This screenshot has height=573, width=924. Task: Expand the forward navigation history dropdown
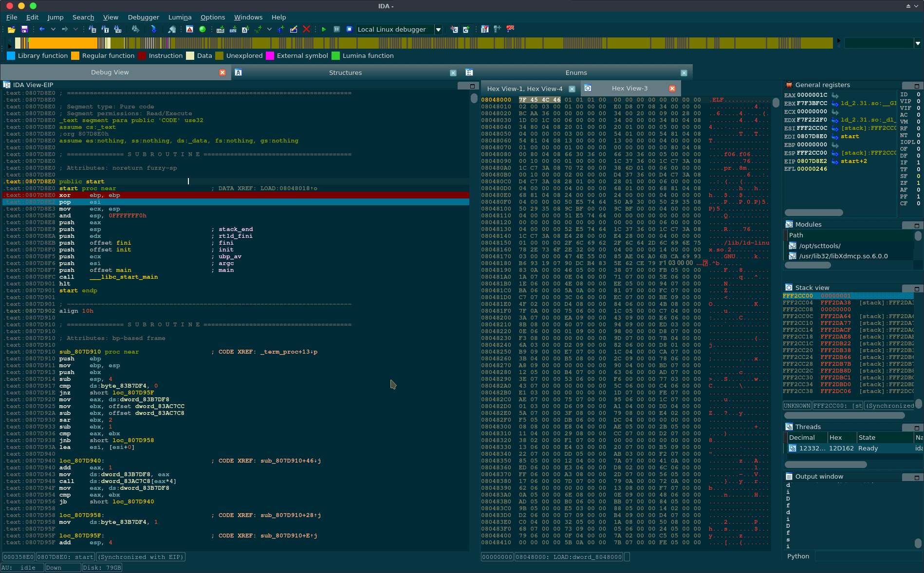click(76, 29)
